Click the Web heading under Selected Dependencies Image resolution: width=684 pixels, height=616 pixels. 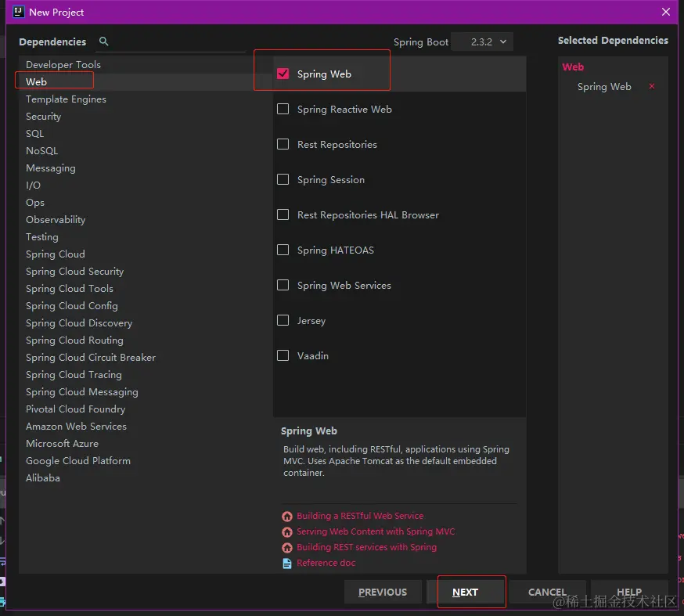(x=573, y=67)
